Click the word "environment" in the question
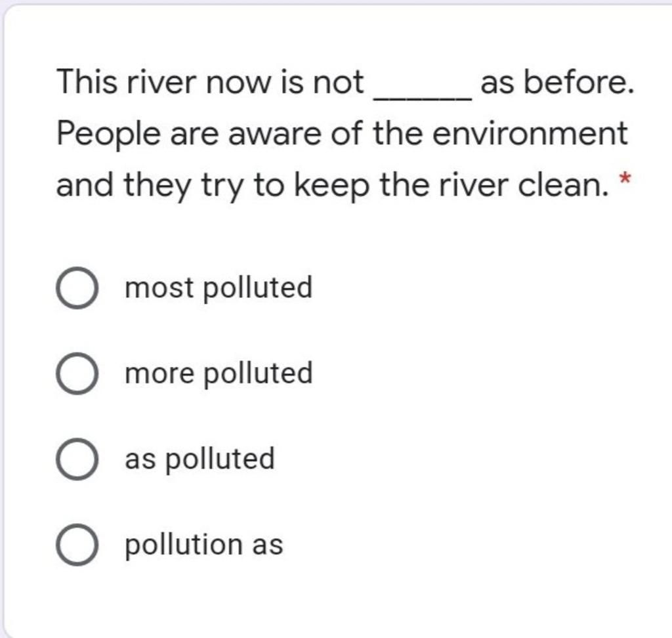 (x=530, y=134)
